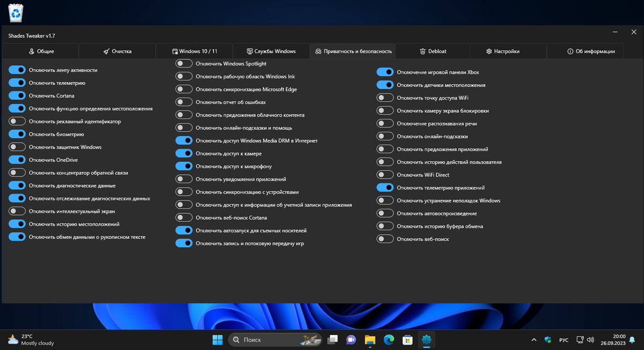Open the network status tray icon
Screen dimensions: 644x350
580,340
